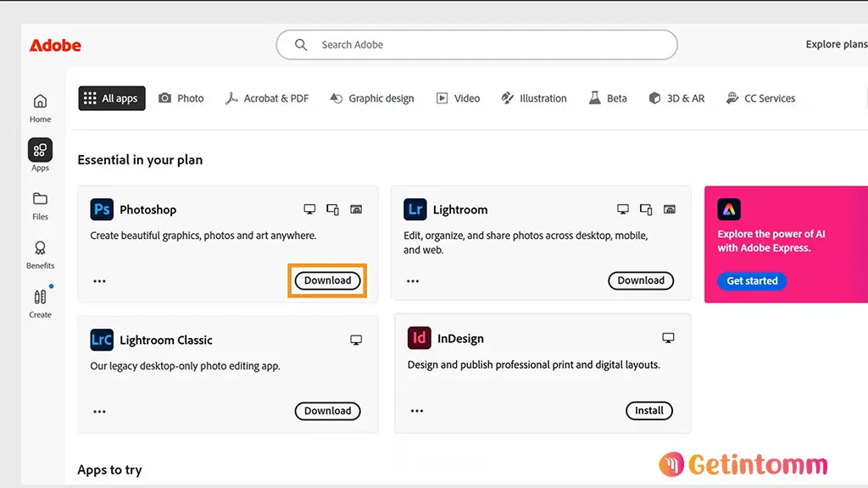Click Lightroom web platform icon

pos(670,209)
